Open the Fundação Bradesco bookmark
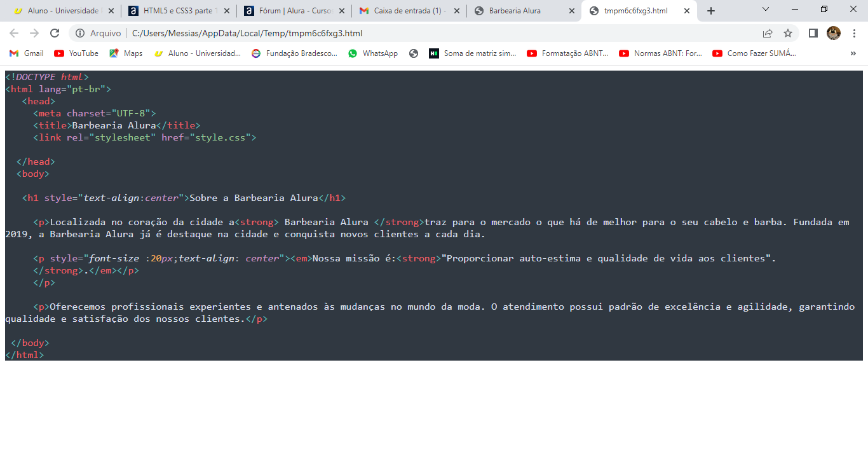Screen dimensions: 868x463 (x=295, y=53)
